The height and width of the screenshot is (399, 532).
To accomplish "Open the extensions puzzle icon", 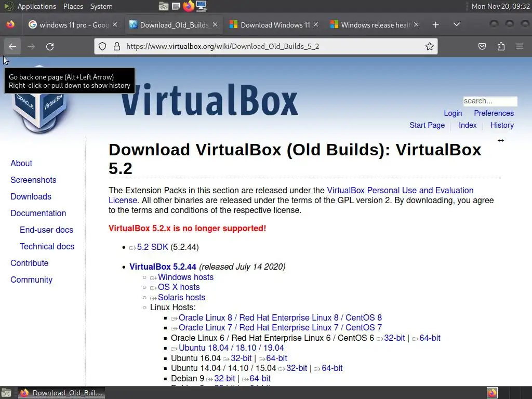I will [x=501, y=46].
